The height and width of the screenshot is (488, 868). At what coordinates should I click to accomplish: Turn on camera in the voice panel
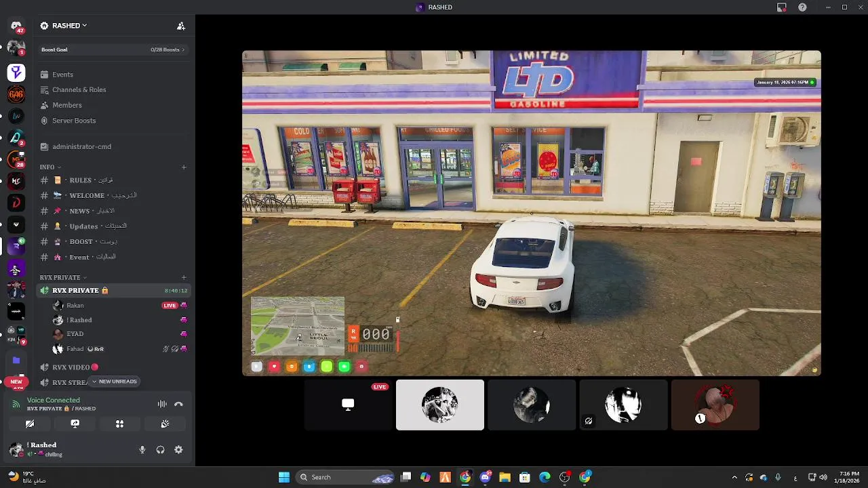pyautogui.click(x=30, y=424)
